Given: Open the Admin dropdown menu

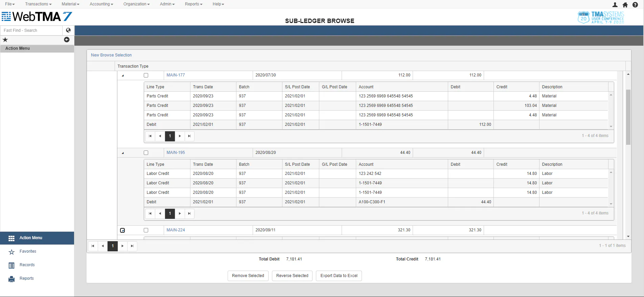Looking at the screenshot, I should click(167, 4).
